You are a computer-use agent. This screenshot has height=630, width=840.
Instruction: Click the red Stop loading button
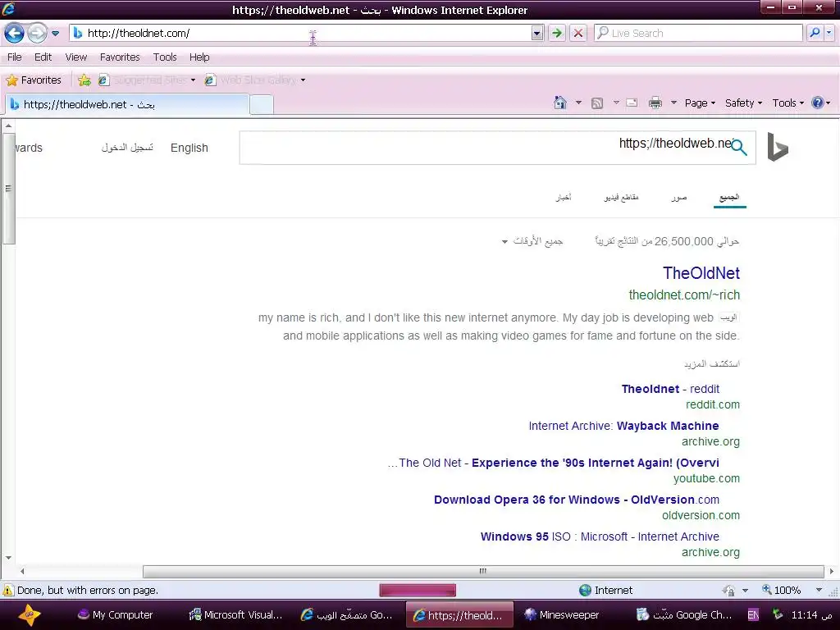click(x=578, y=33)
